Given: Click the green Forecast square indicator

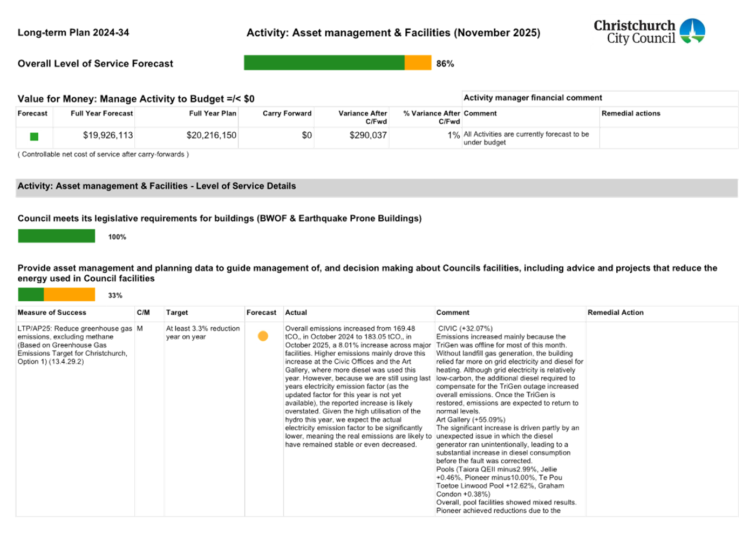Looking at the screenshot, I should [33, 137].
